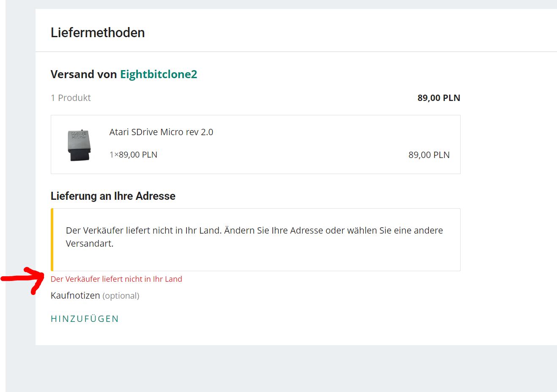The width and height of the screenshot is (557, 392).
Task: Click the bold 89,00 PLN order total
Action: point(439,98)
